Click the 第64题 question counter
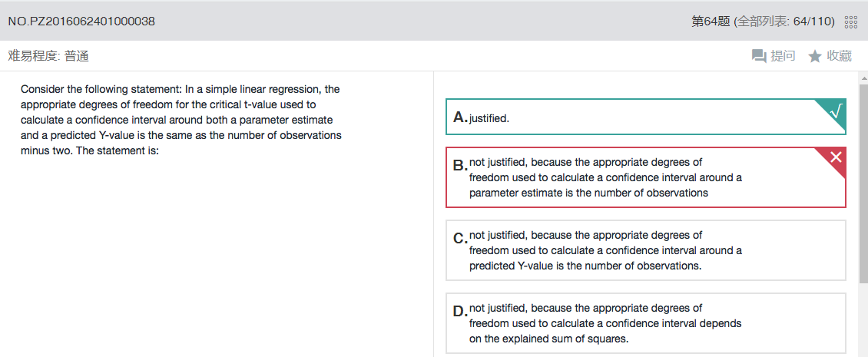Image resolution: width=868 pixels, height=357 pixels. [x=711, y=21]
